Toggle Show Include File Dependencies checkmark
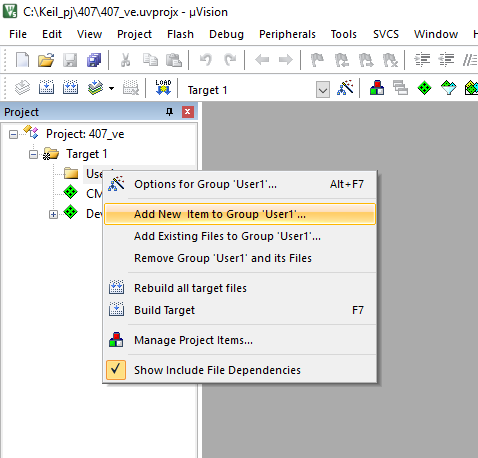The width and height of the screenshot is (478, 458). [116, 370]
